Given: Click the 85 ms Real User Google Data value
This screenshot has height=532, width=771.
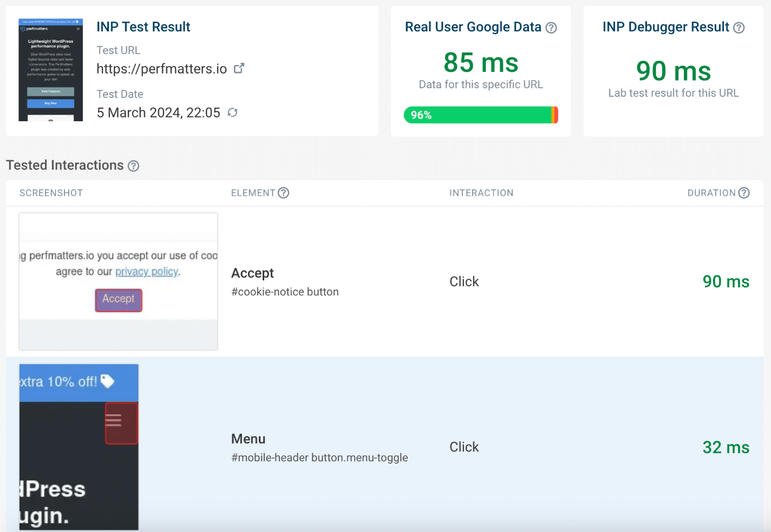Looking at the screenshot, I should click(480, 63).
